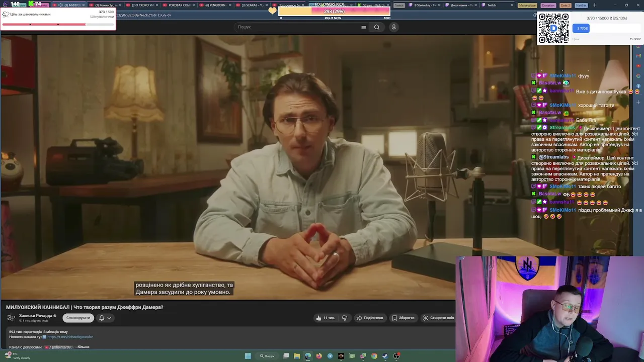Open File Explorer from the taskbar
Screen dimensions: 644x362
(x=297, y=356)
